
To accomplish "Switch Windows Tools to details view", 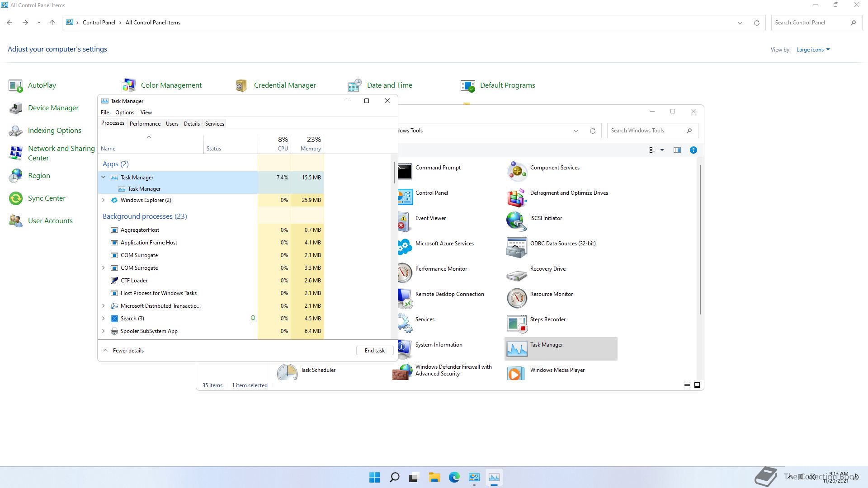I will (687, 385).
